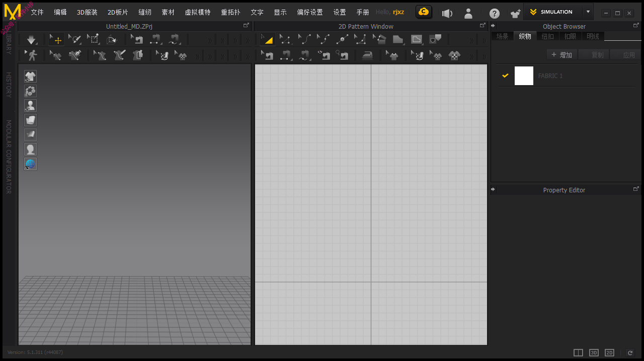Select Free Sewing tool in 2D toolbar
The width and height of the screenshot is (644, 361).
tap(304, 55)
